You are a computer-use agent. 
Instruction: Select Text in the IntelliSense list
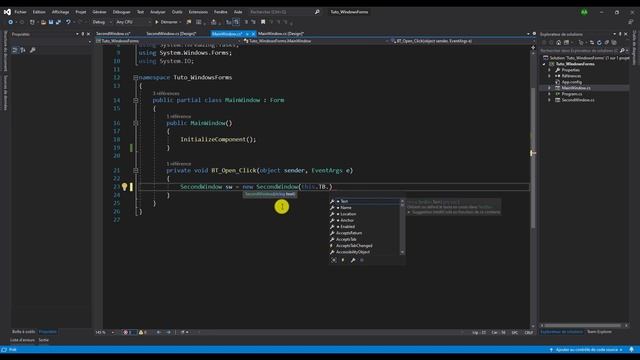point(364,201)
